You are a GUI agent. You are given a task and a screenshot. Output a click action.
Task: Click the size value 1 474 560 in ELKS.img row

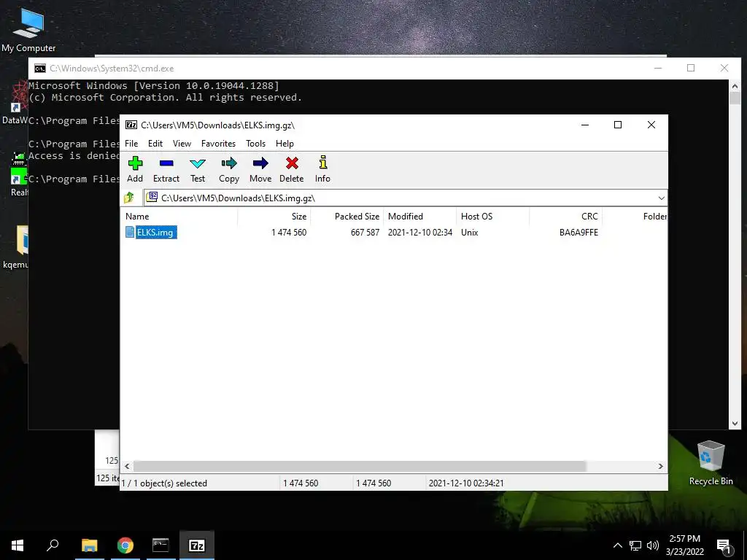point(289,233)
